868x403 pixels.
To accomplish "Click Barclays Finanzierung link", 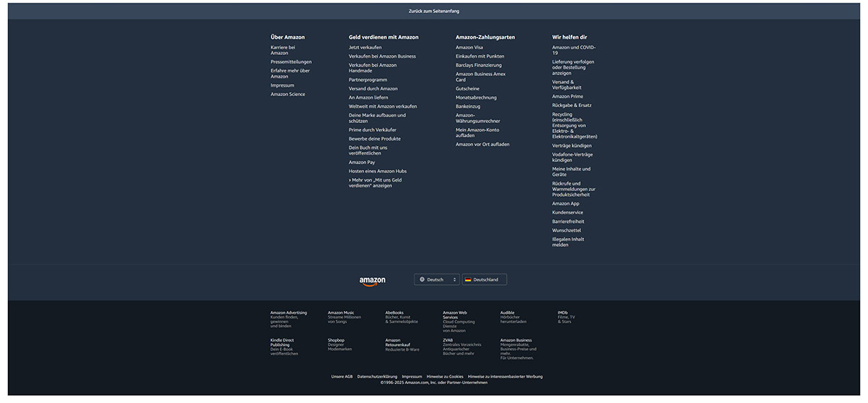I will pyautogui.click(x=479, y=64).
